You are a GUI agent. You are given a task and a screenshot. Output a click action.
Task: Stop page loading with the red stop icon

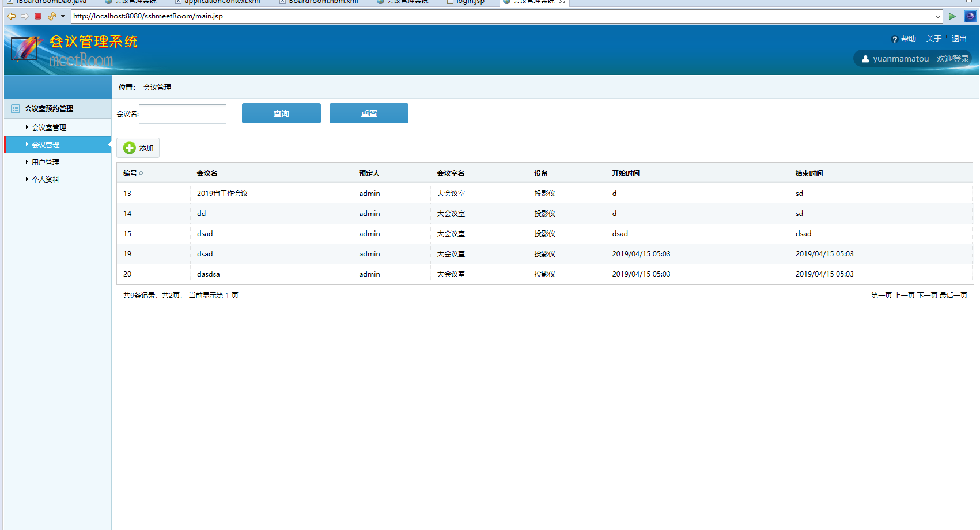click(x=38, y=16)
